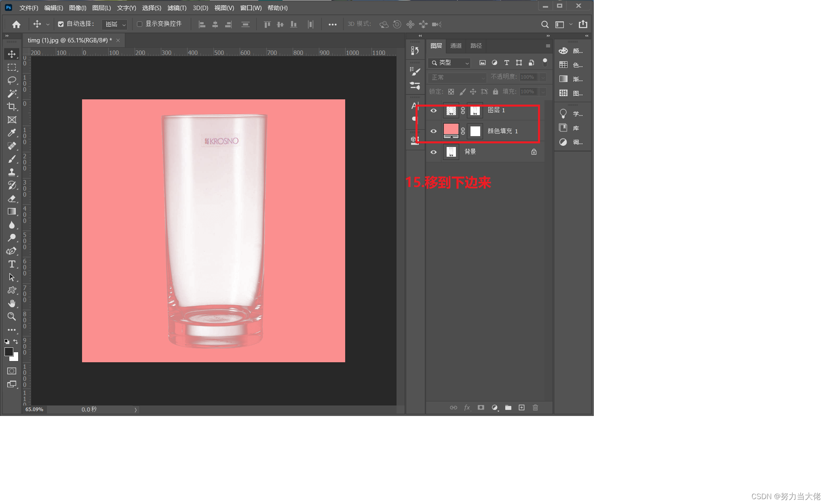Open the 类型 layer filter dropdown
The width and height of the screenshot is (827, 504).
pyautogui.click(x=449, y=63)
